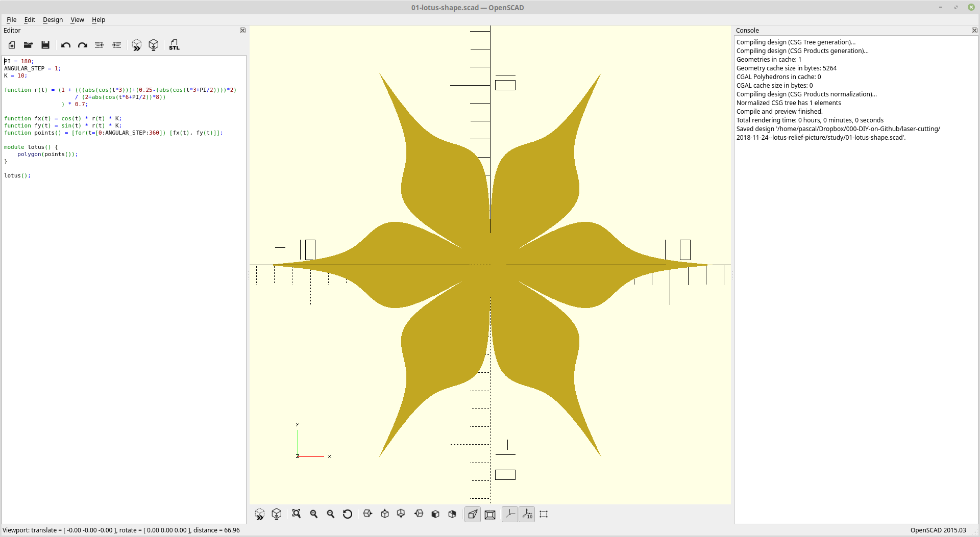Switch to the Top view icon
The image size is (980, 537).
tap(384, 514)
